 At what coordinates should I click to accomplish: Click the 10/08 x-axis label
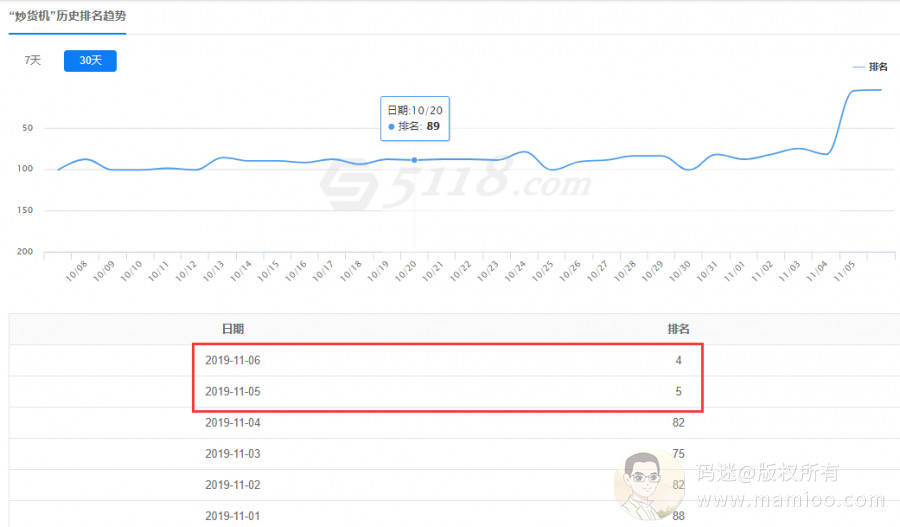click(76, 271)
